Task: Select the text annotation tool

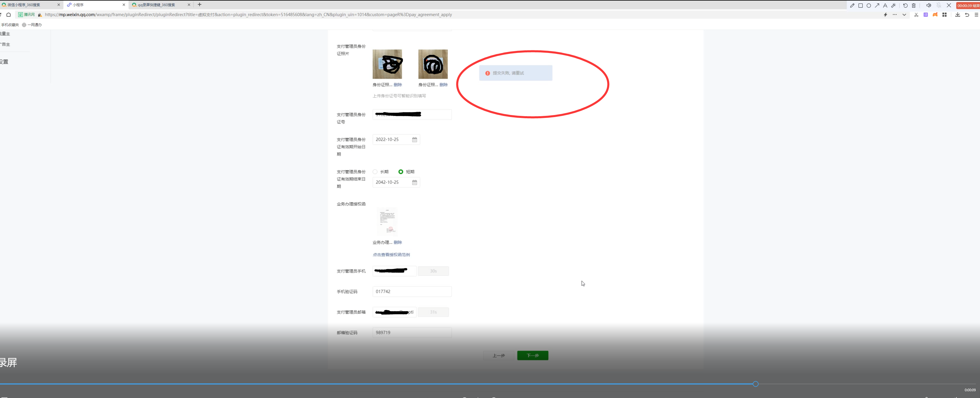Action: pos(885,5)
